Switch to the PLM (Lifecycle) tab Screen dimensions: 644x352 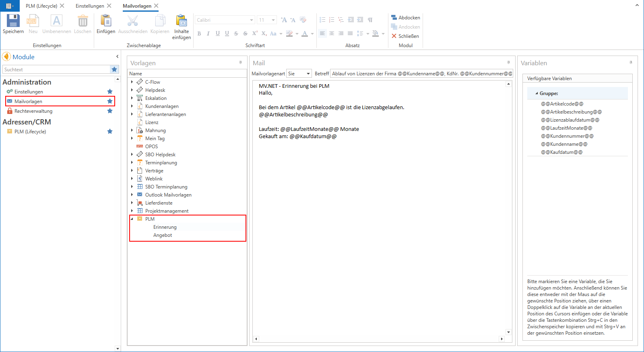coord(41,6)
